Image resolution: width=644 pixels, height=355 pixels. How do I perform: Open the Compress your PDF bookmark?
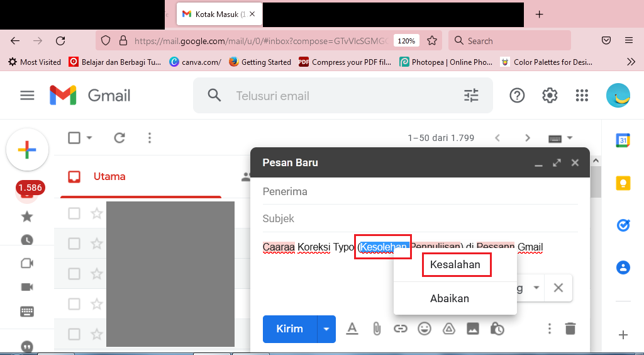coord(345,62)
